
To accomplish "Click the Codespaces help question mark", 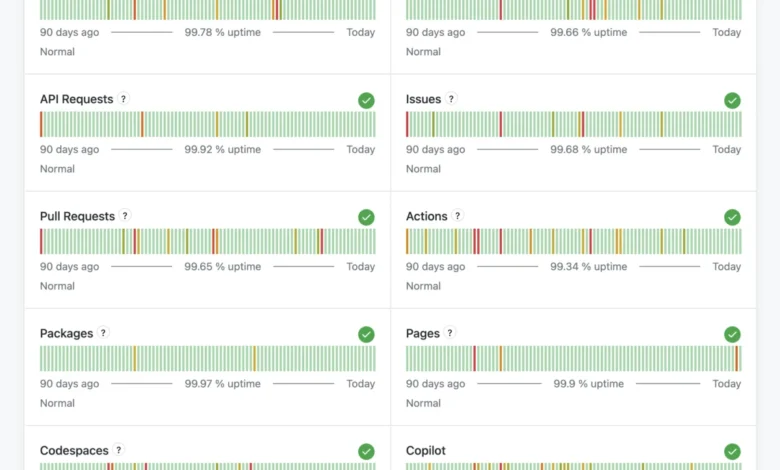I will 119,450.
